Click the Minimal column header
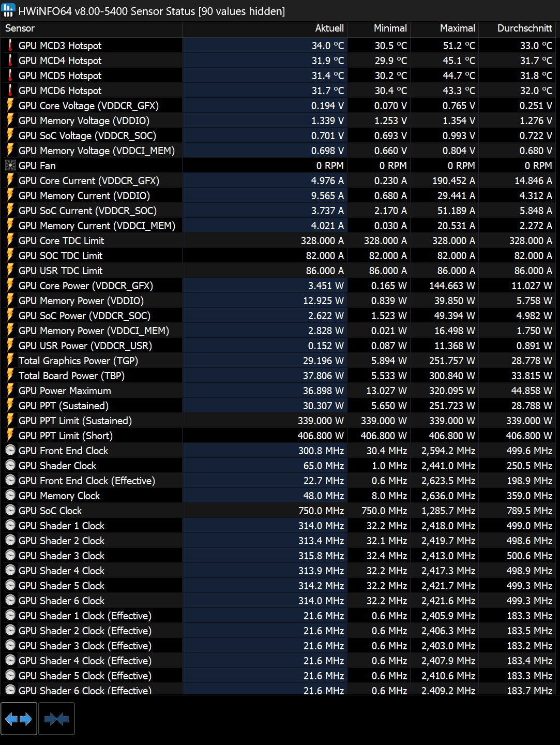 (x=378, y=28)
